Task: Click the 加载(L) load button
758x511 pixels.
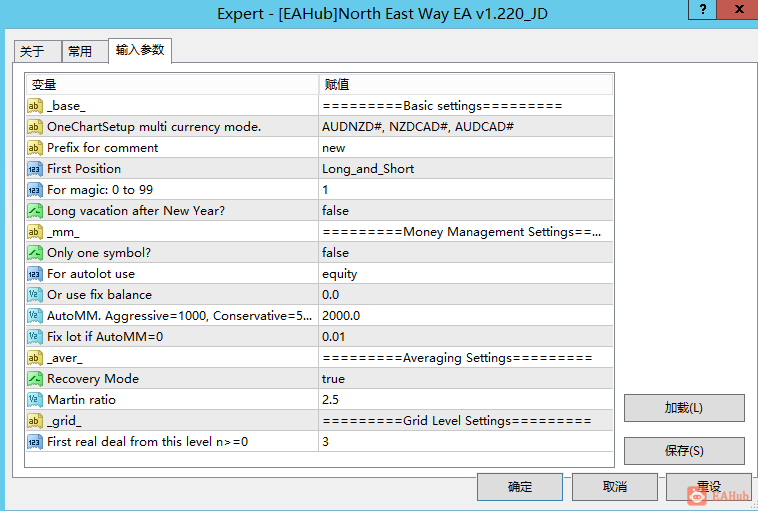Action: 684,408
